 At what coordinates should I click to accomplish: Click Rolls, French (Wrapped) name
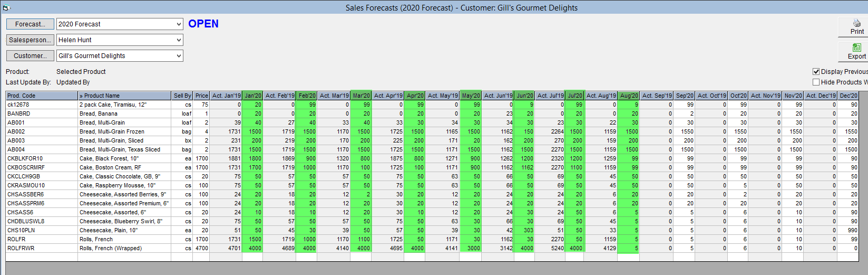pyautogui.click(x=124, y=248)
